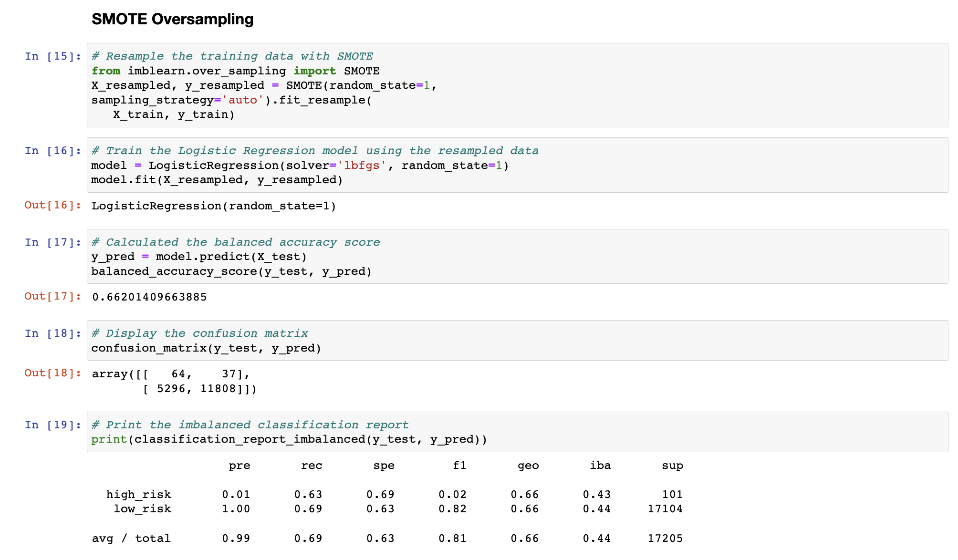Click the In [17] cell prompt
This screenshot has width=958, height=560.
click(52, 242)
